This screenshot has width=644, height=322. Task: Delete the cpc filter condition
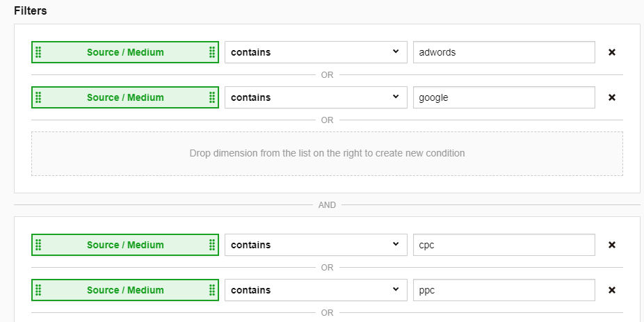[x=612, y=245]
